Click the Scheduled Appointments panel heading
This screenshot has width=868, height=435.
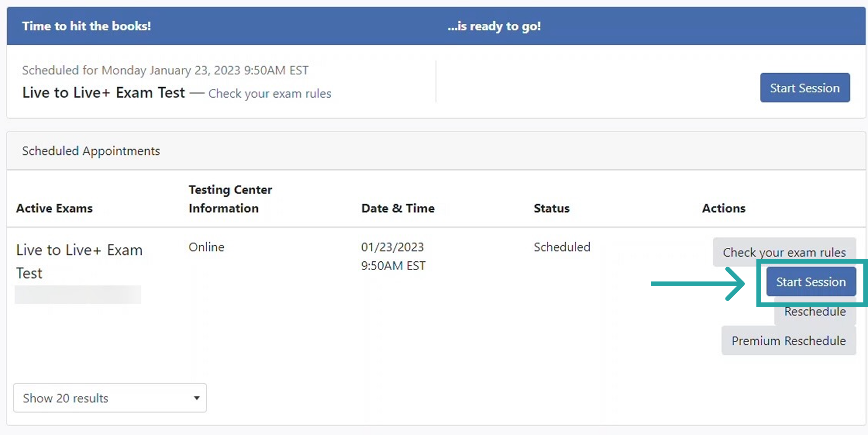click(91, 151)
